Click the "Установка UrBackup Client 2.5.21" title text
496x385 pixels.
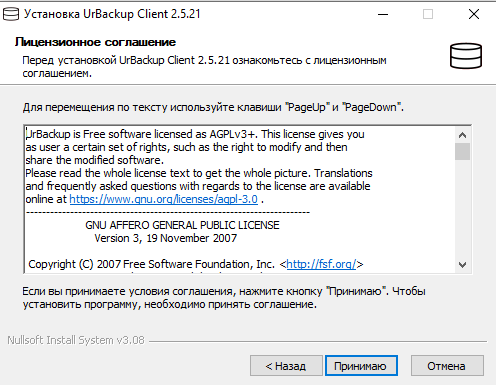(112, 14)
